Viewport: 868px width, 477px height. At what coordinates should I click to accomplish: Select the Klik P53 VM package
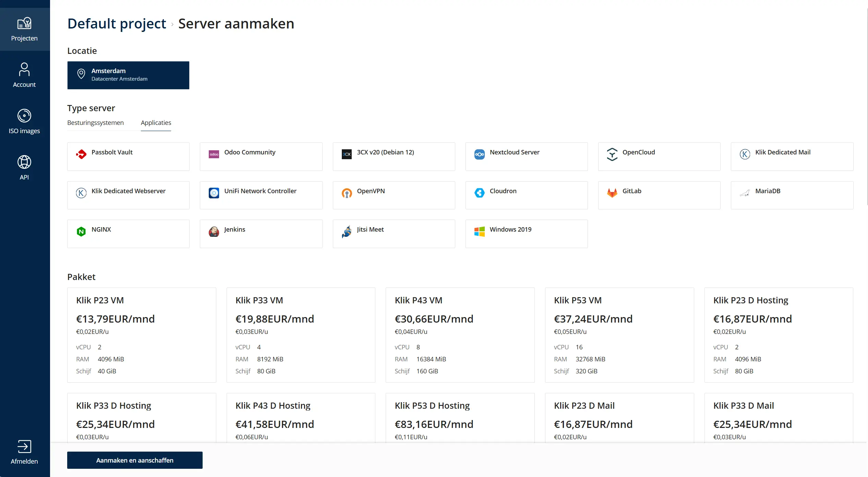619,335
